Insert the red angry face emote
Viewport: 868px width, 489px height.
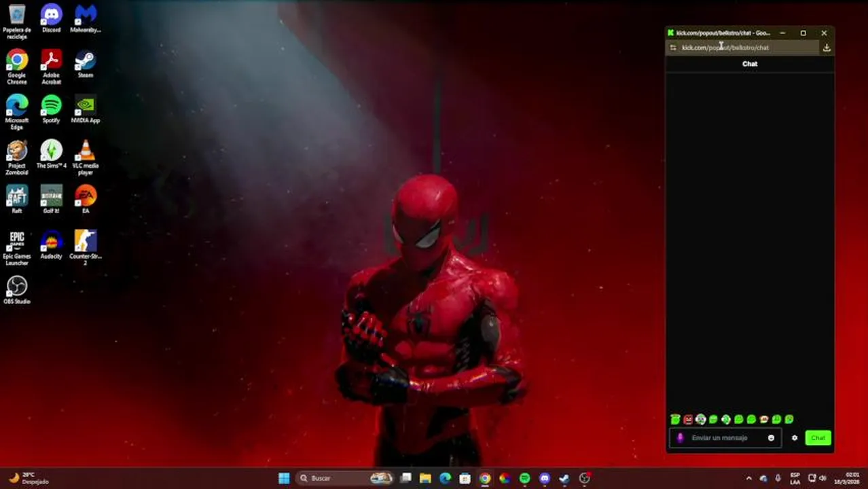click(688, 420)
